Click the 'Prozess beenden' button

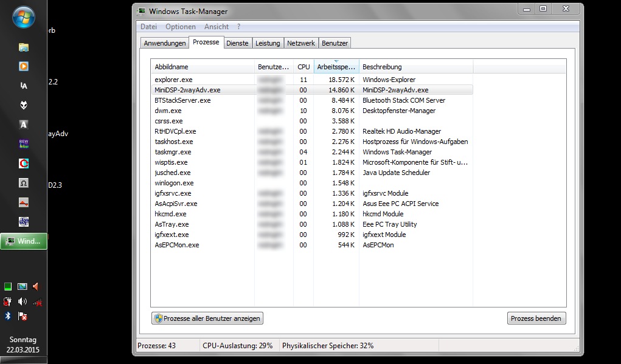pos(536,318)
